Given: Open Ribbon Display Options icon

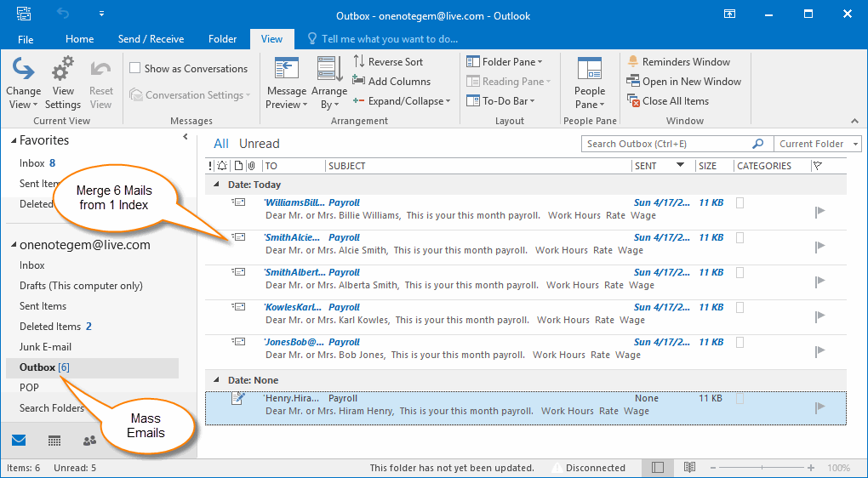Looking at the screenshot, I should click(x=729, y=14).
